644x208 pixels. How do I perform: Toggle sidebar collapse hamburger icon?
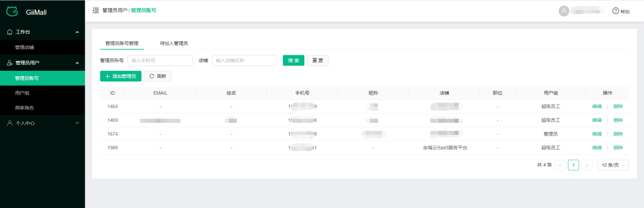[96, 10]
